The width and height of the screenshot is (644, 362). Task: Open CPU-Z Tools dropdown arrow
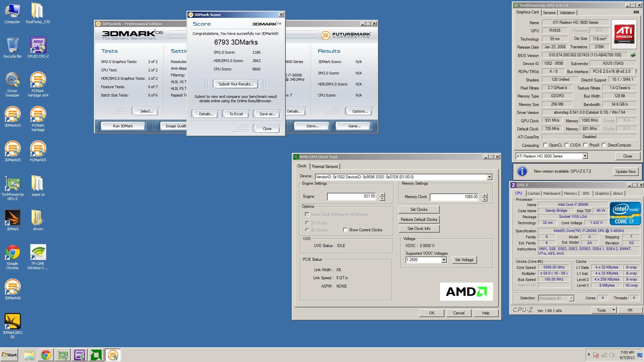[613, 310]
